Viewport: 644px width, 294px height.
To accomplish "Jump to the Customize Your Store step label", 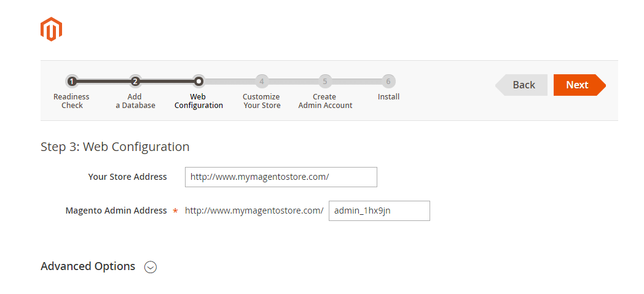I will tap(262, 101).
